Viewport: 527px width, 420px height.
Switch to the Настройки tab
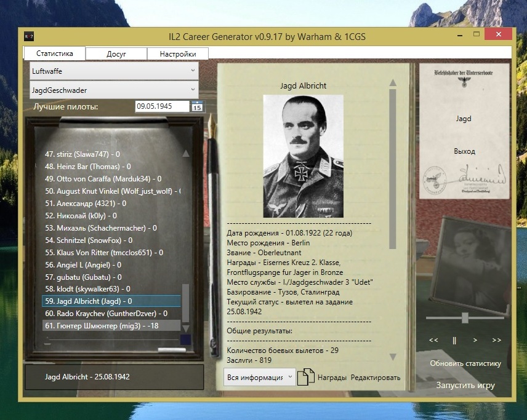178,54
